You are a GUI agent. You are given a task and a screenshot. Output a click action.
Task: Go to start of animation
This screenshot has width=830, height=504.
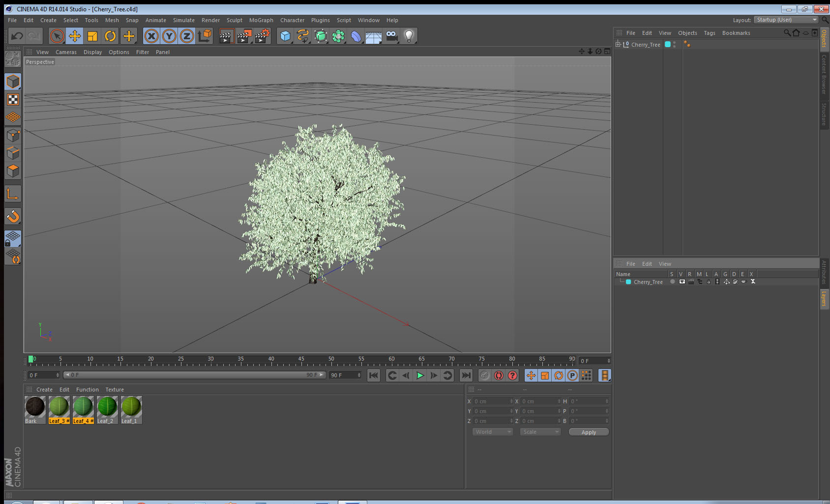[374, 375]
